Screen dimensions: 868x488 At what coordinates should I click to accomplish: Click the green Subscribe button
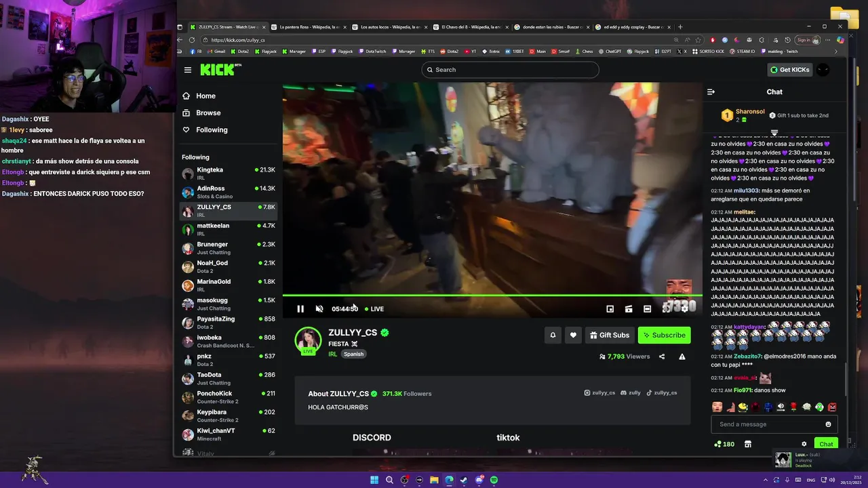pyautogui.click(x=664, y=335)
